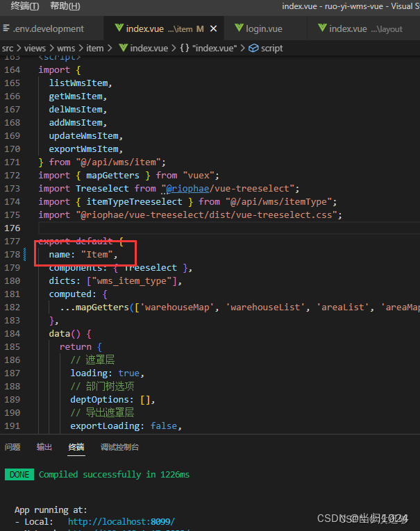Viewport: 420px width, 531px height.
Task: Click the data() { line
Action: click(70, 334)
